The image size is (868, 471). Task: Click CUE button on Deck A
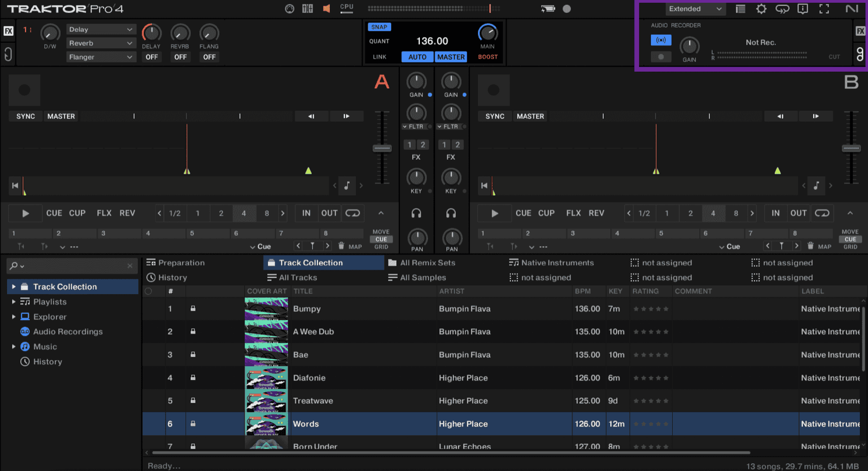[54, 213]
